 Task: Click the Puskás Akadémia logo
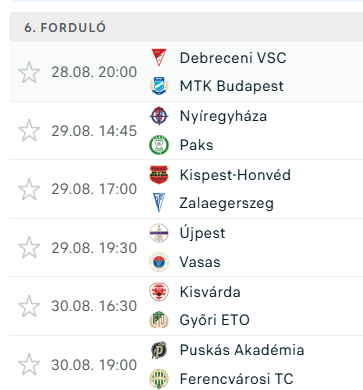pos(159,350)
